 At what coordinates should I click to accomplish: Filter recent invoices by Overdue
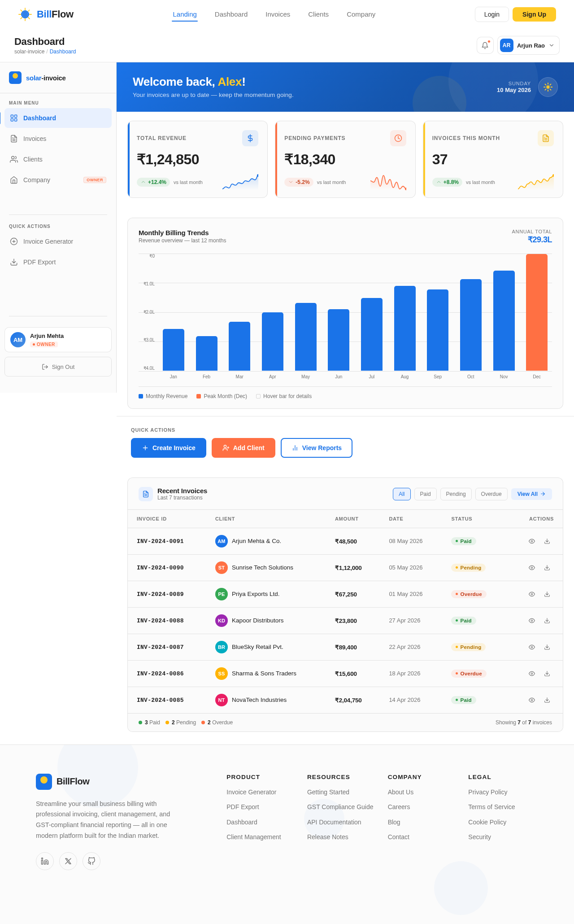[491, 494]
